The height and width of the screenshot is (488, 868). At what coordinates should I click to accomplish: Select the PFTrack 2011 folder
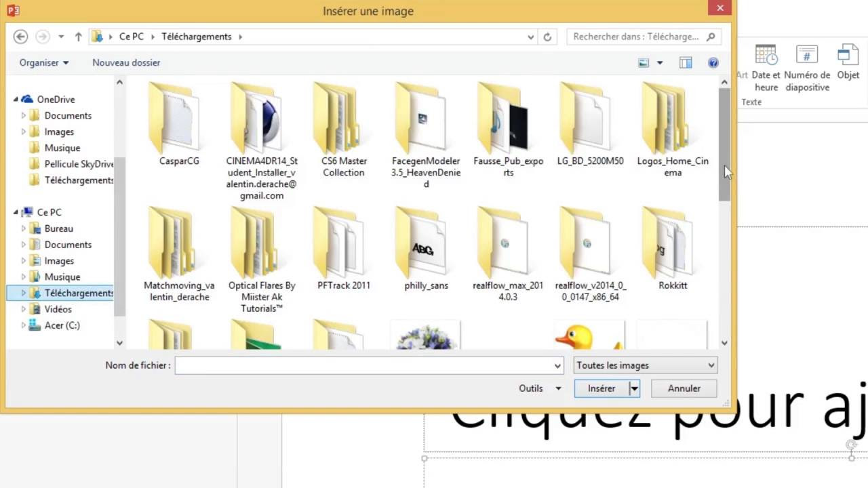pos(344,249)
